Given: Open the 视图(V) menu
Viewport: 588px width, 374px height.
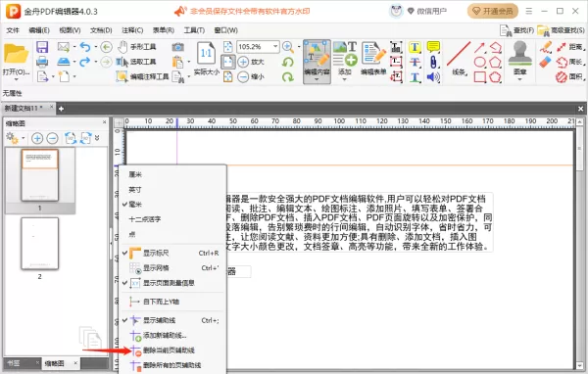Looking at the screenshot, I should 70,30.
